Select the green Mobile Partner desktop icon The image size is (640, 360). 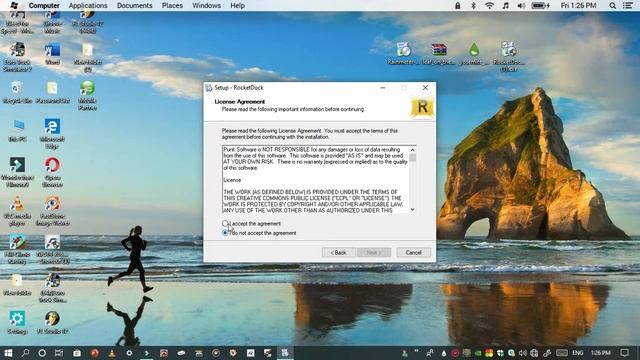click(87, 96)
